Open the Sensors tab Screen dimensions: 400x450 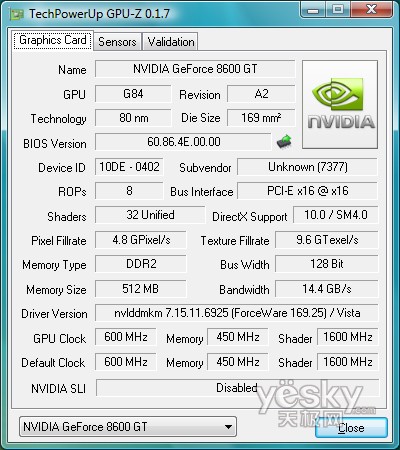[x=117, y=42]
